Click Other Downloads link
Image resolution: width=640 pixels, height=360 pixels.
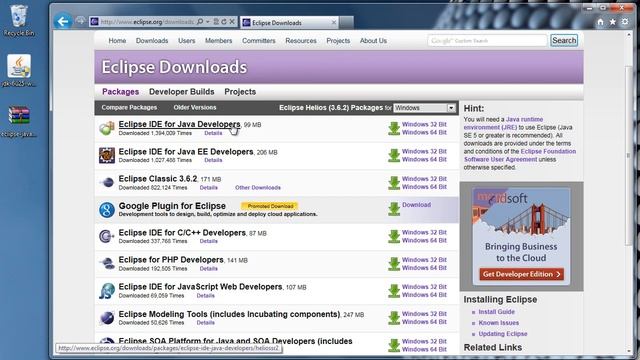258,188
